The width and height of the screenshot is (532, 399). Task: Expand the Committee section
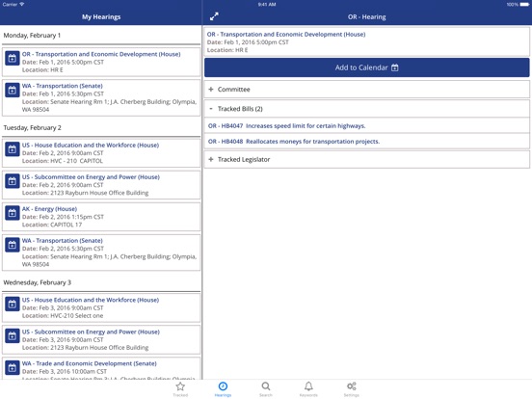coord(367,90)
